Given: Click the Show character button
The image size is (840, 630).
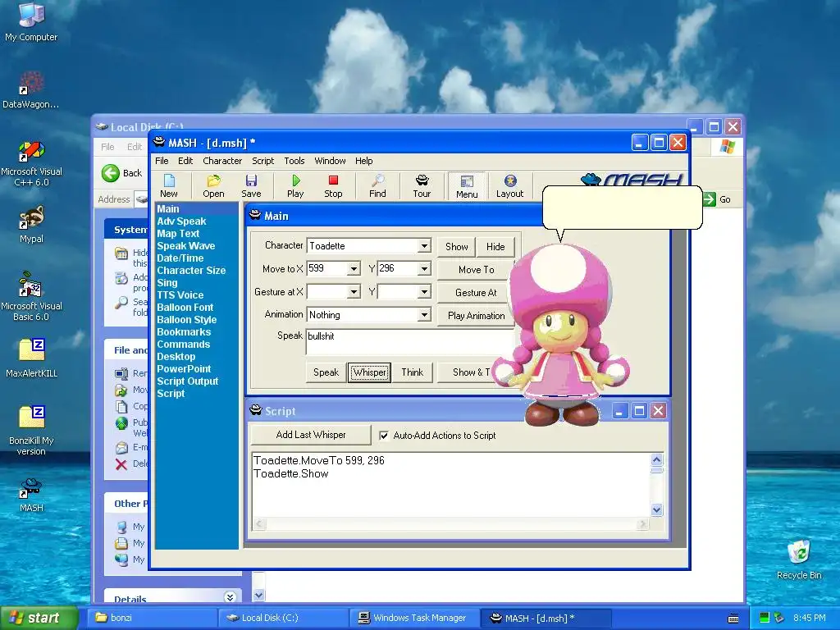Looking at the screenshot, I should pyautogui.click(x=456, y=246).
